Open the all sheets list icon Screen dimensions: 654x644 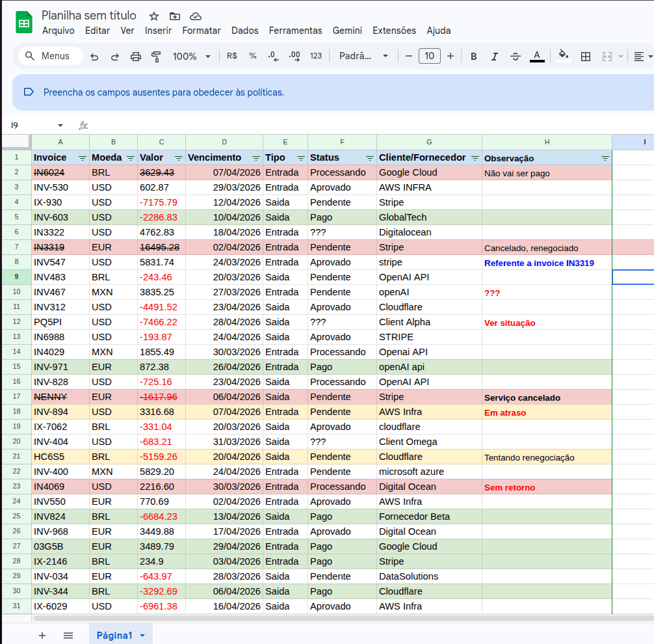click(68, 636)
